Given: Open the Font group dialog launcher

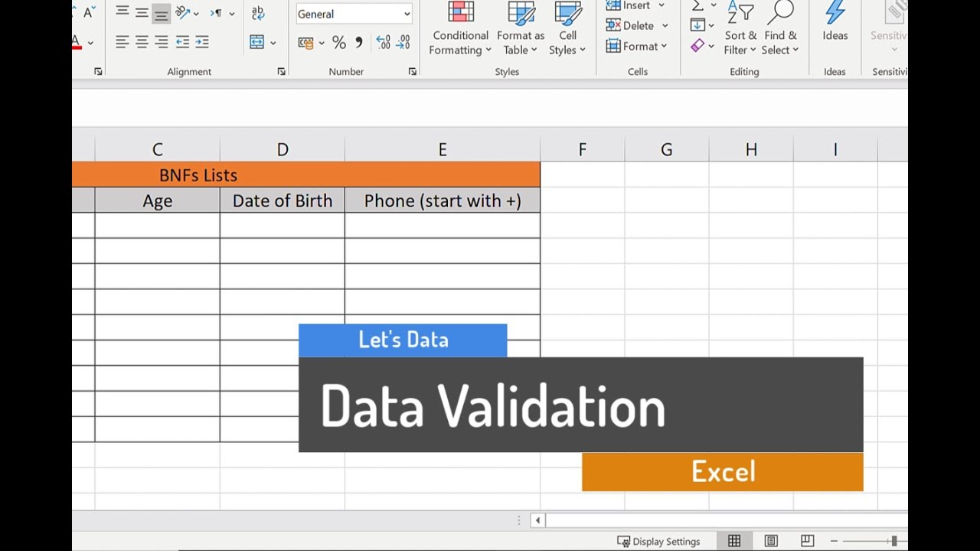Looking at the screenshot, I should click(98, 71).
